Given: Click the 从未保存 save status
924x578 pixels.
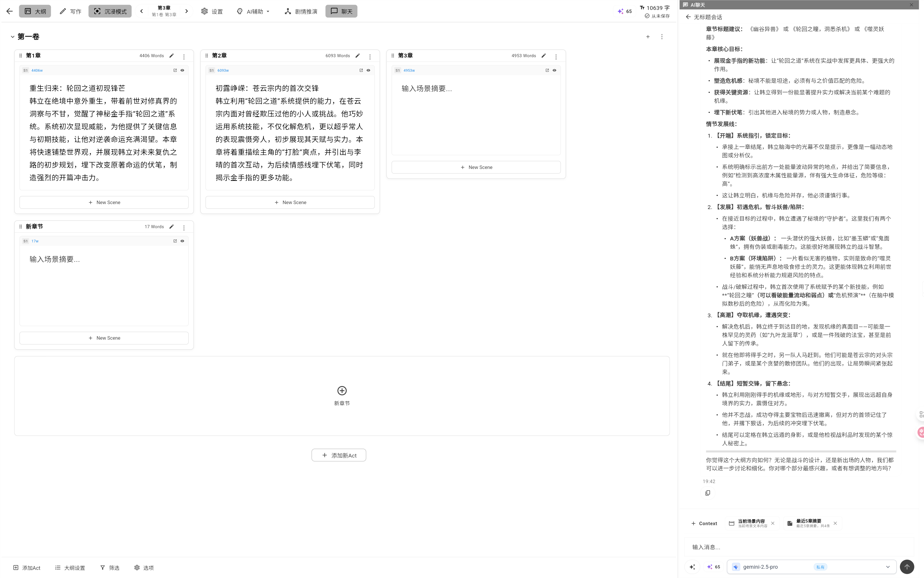Looking at the screenshot, I should click(657, 16).
